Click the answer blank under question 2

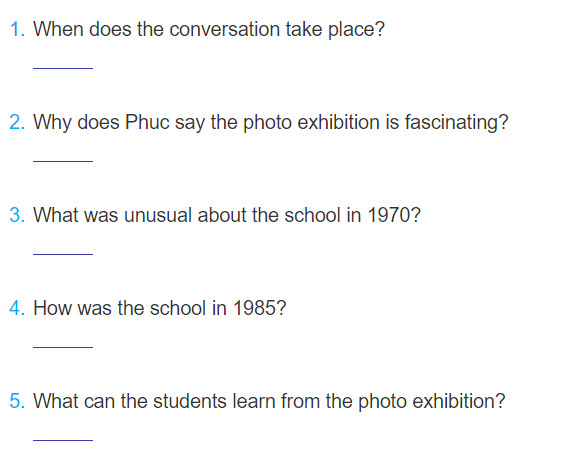pyautogui.click(x=63, y=161)
